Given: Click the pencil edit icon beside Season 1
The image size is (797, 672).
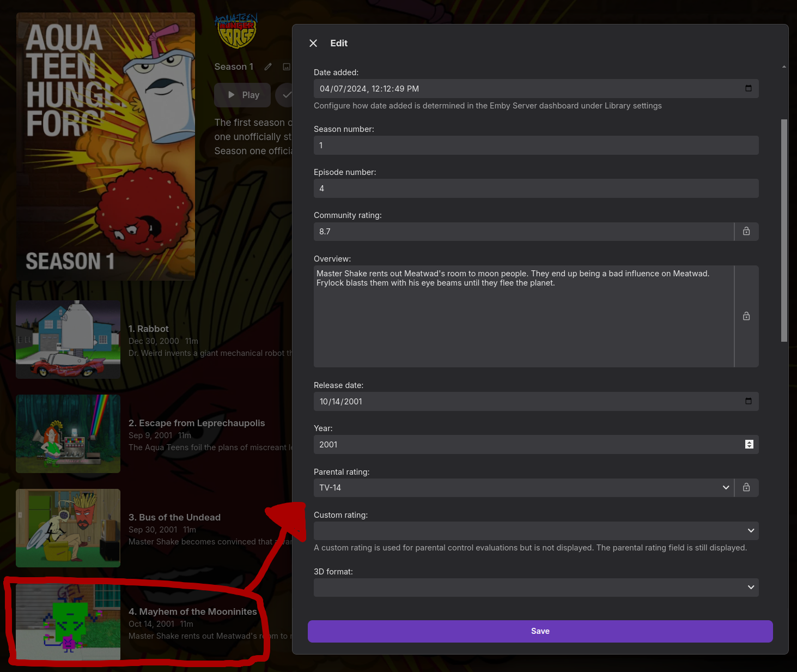Looking at the screenshot, I should [x=268, y=66].
